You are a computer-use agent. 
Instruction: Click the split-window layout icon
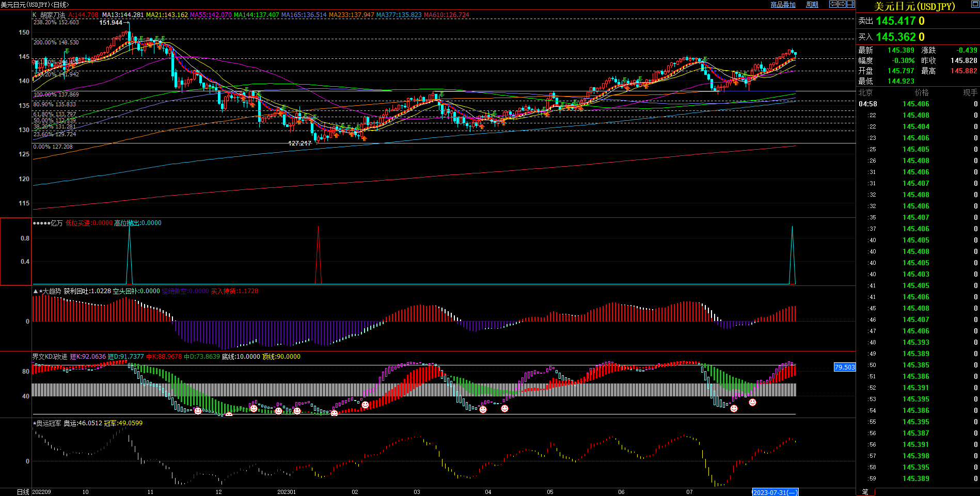click(x=850, y=4)
